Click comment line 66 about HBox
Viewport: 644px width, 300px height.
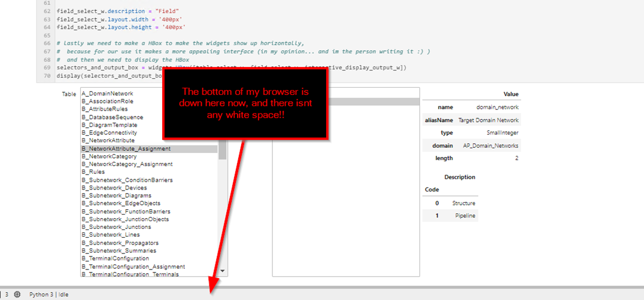click(181, 43)
